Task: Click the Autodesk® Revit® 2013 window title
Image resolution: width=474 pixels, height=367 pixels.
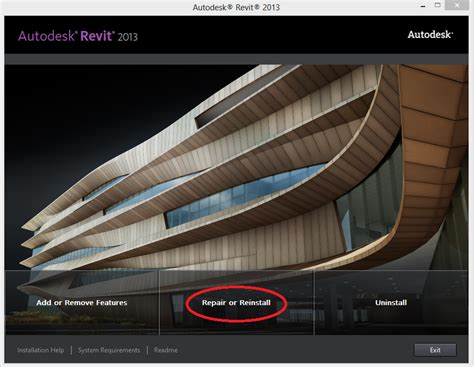Action: 236,7
